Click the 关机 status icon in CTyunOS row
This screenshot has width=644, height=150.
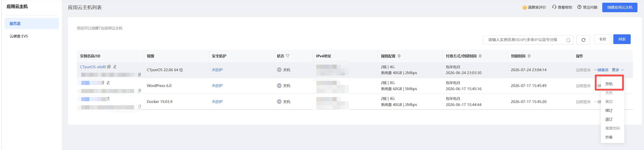[279, 70]
